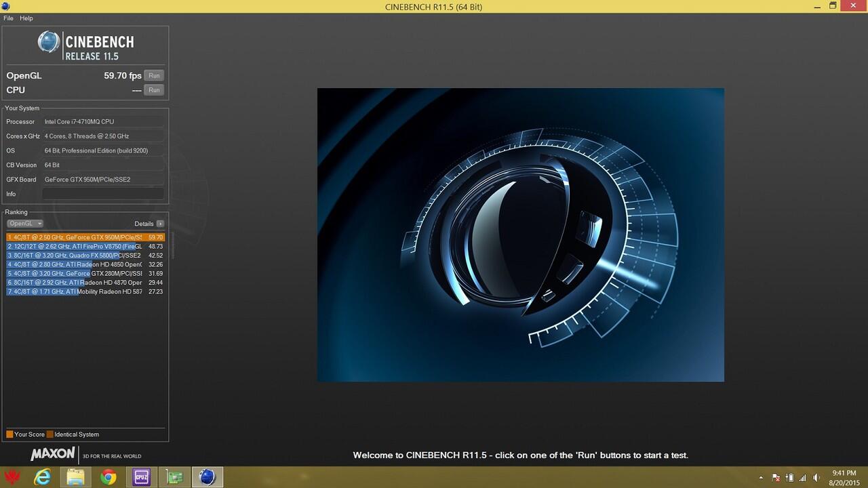Click the Cinebench taskbar icon

207,478
